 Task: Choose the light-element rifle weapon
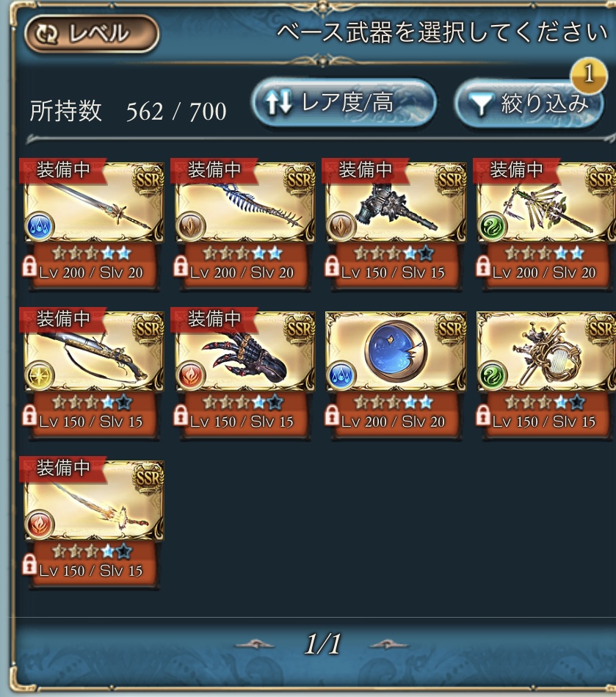[x=93, y=373]
